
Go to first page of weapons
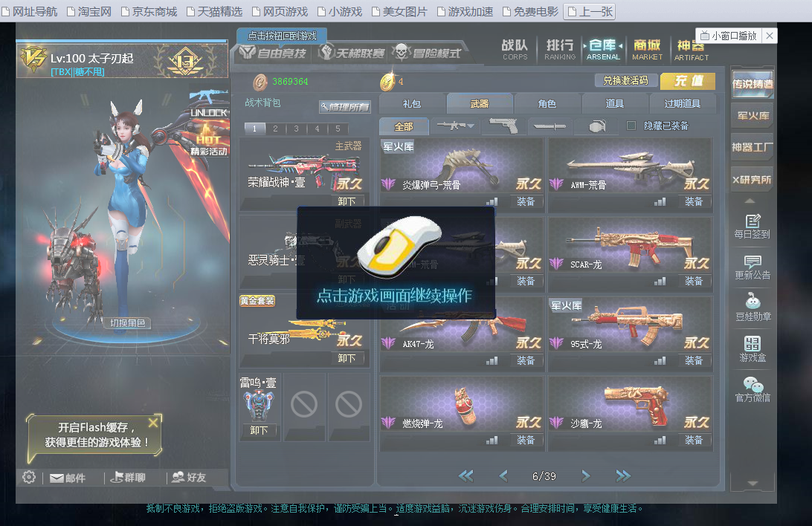[x=465, y=475]
